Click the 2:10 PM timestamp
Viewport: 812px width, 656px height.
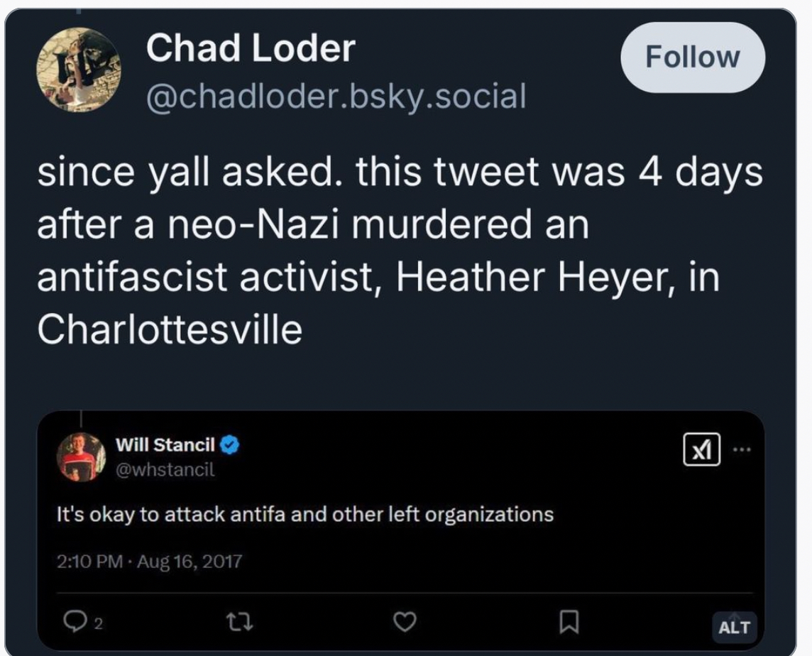tap(89, 562)
